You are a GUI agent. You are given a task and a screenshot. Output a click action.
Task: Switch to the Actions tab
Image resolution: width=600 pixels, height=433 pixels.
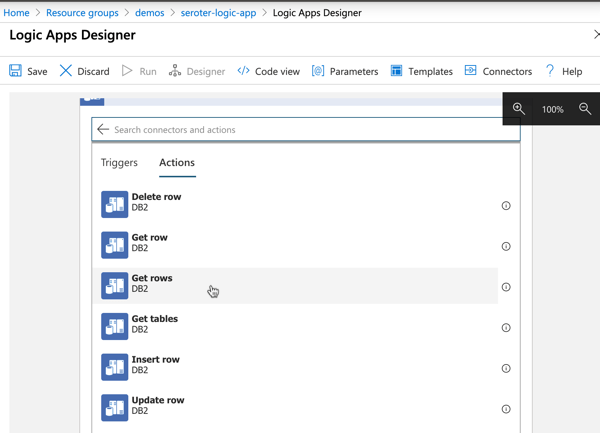(177, 162)
